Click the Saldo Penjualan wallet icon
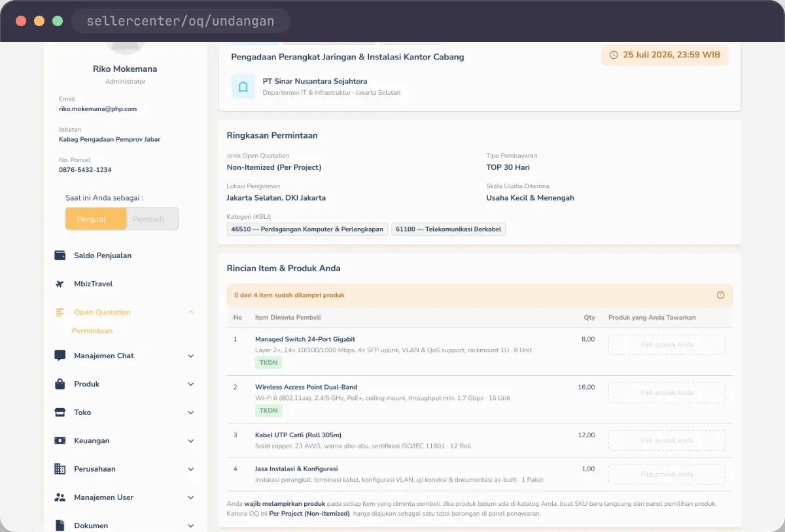This screenshot has width=785, height=532. pos(60,256)
